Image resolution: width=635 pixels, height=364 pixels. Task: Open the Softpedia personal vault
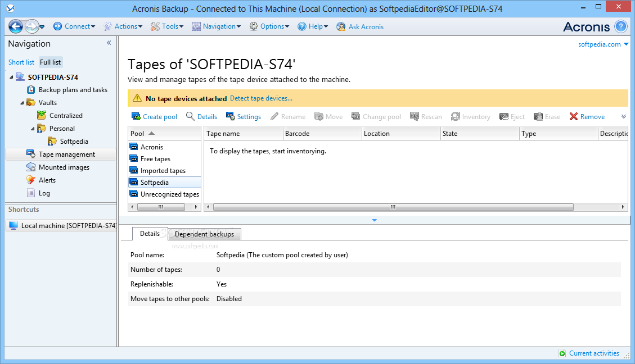[x=74, y=142]
